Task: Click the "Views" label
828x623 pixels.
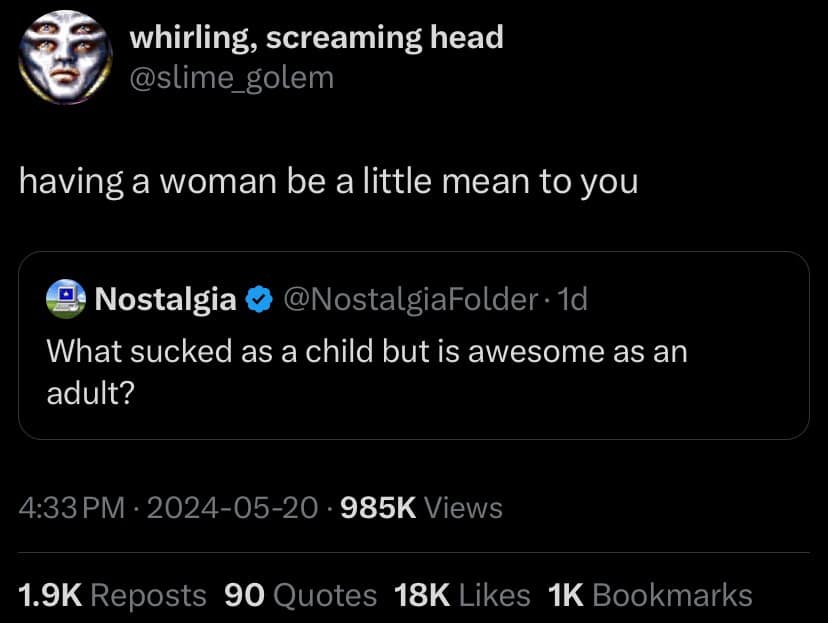Action: point(463,508)
